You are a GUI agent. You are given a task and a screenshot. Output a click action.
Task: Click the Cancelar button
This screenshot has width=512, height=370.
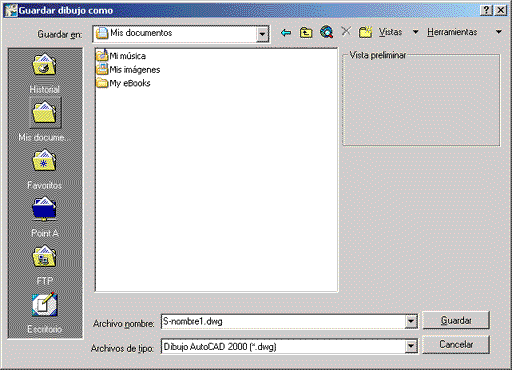[x=456, y=344]
